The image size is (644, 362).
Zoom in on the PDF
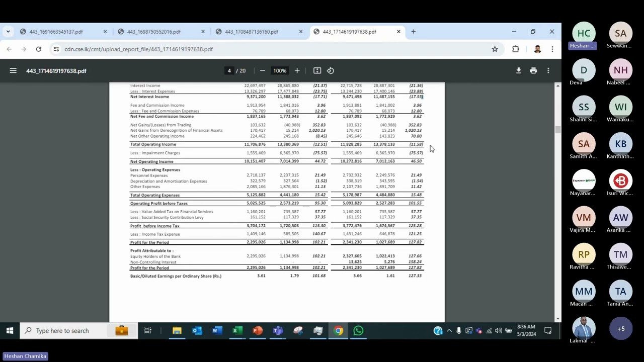coord(296,70)
